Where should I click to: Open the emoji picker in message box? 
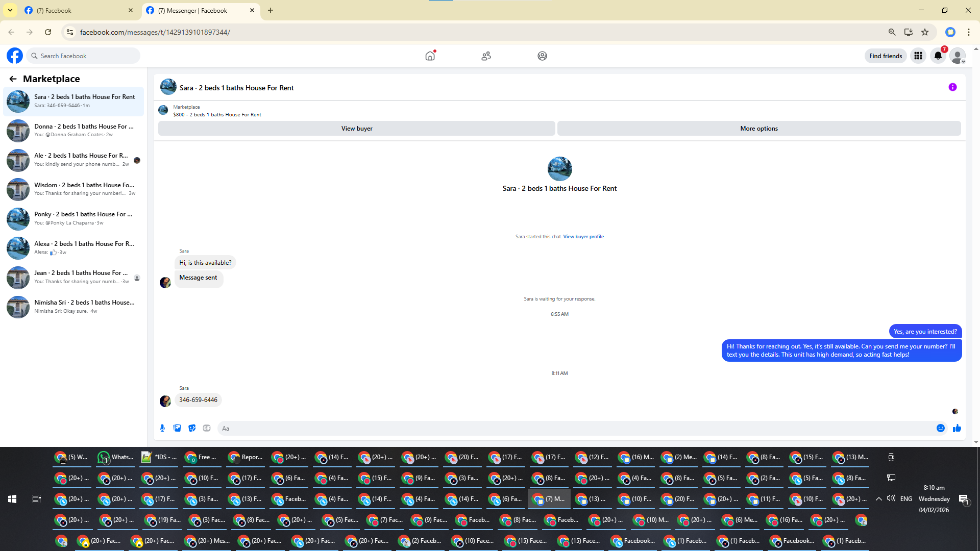coord(941,428)
